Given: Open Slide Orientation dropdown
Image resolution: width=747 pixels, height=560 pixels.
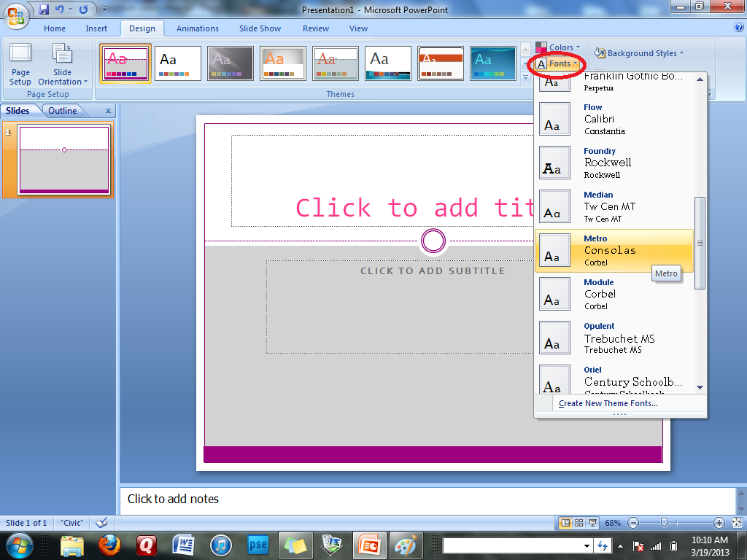Looking at the screenshot, I should (63, 64).
